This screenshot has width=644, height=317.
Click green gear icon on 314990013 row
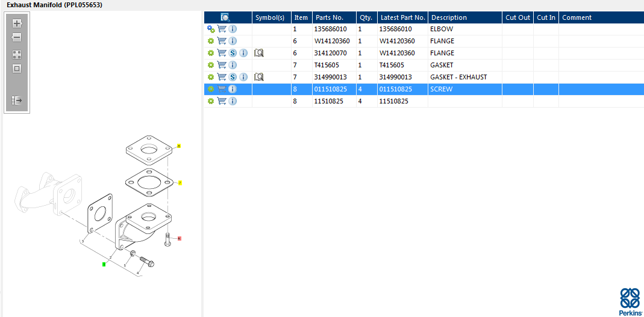coord(211,76)
